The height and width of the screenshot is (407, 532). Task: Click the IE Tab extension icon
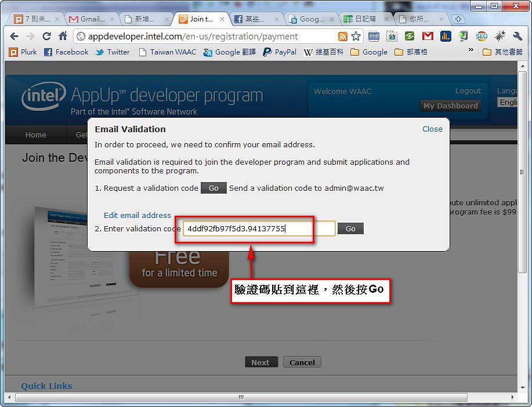(x=392, y=36)
